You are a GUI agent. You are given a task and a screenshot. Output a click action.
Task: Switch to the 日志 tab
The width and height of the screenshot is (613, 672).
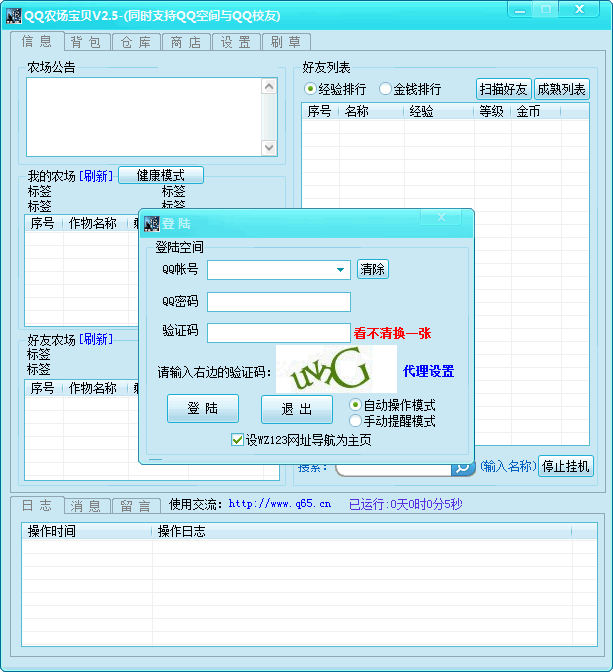pos(37,505)
